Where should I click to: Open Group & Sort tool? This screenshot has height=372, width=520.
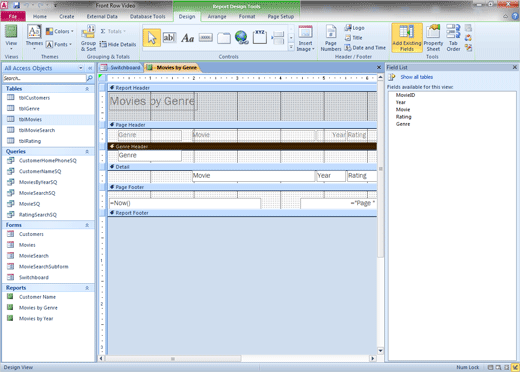point(88,39)
